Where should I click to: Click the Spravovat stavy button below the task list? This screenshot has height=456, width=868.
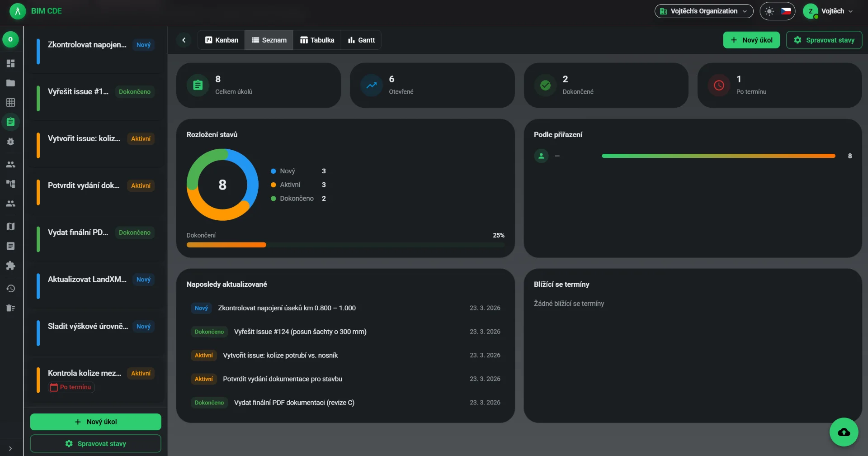point(96,443)
